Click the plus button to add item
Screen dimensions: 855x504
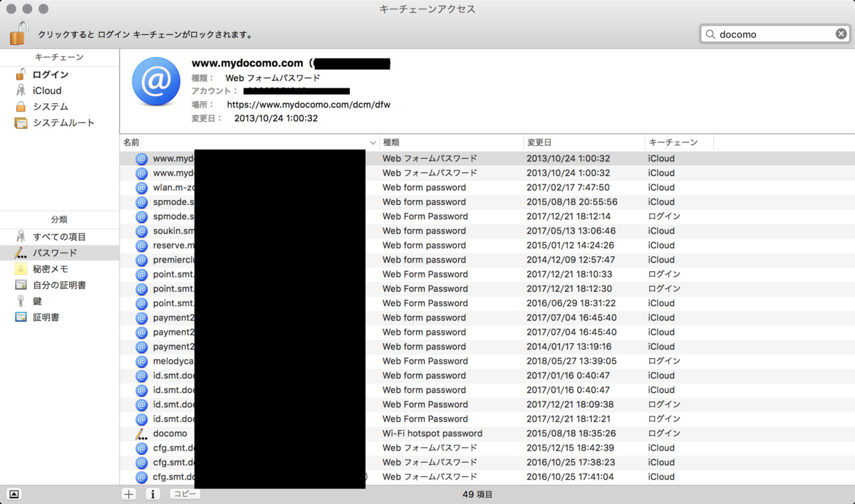point(128,494)
